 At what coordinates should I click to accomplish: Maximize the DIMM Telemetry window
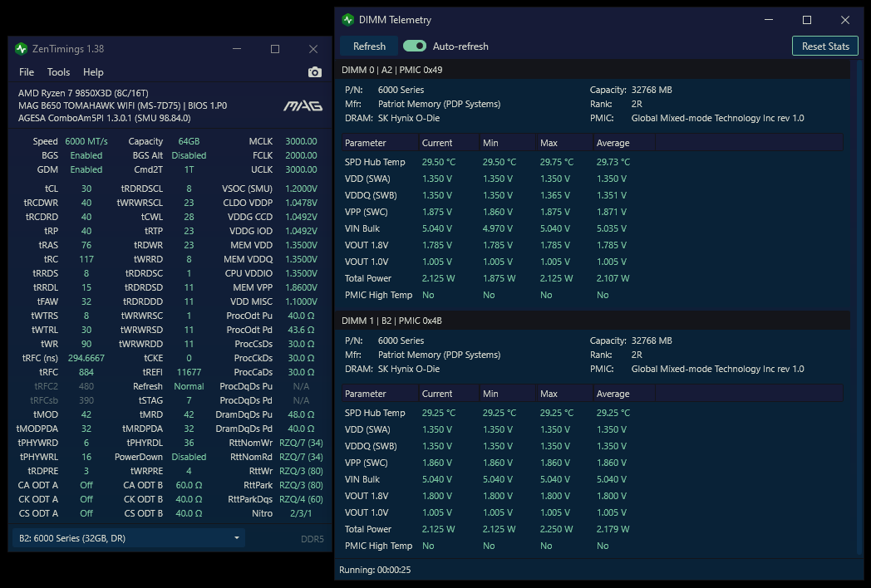click(807, 20)
